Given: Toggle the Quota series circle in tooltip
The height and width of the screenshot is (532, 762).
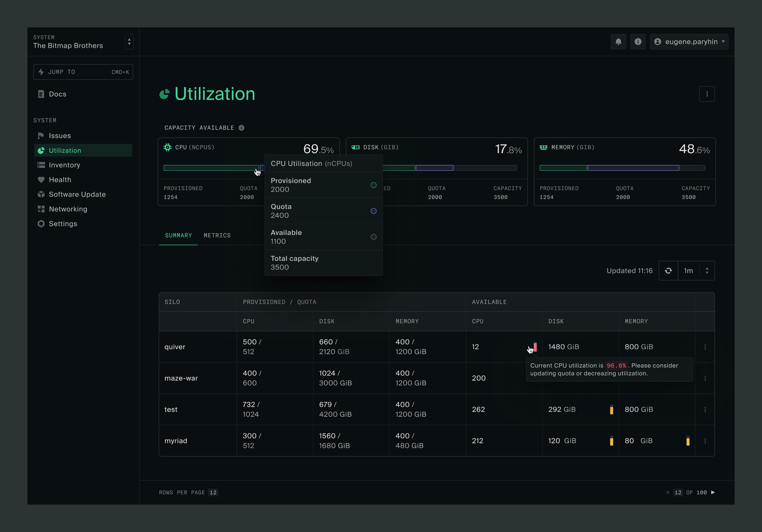Looking at the screenshot, I should coord(374,211).
